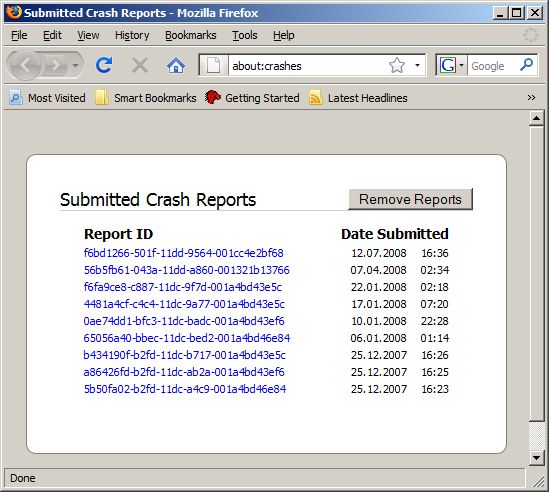Click the date 12.07.2008
This screenshot has width=549, height=492.
click(379, 253)
